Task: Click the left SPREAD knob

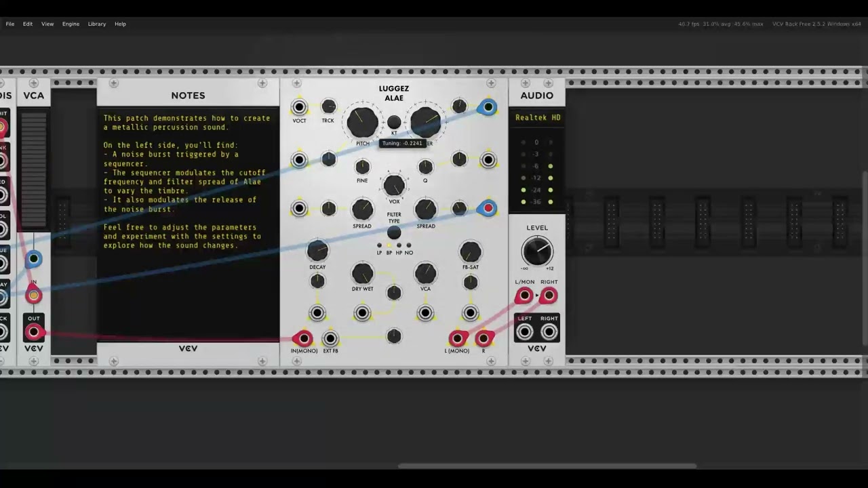Action: point(362,209)
